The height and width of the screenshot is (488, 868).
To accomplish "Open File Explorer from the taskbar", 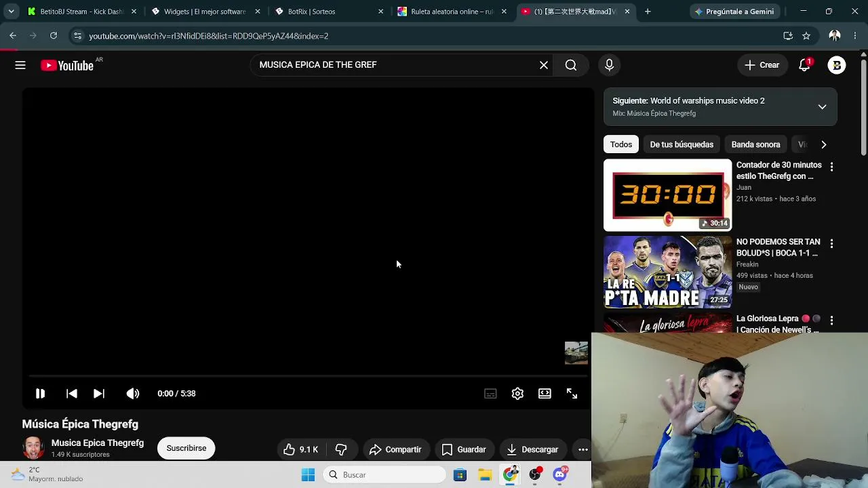I will point(485,475).
